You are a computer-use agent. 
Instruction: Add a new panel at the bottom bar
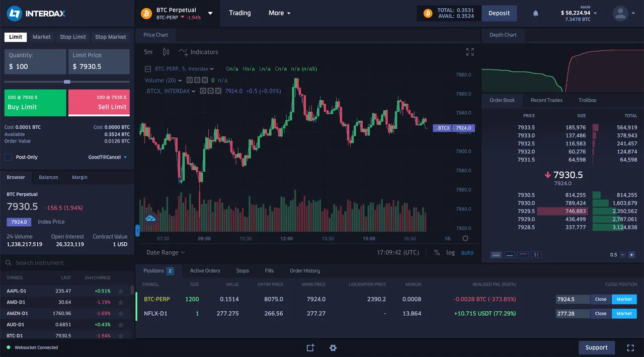coord(310,347)
